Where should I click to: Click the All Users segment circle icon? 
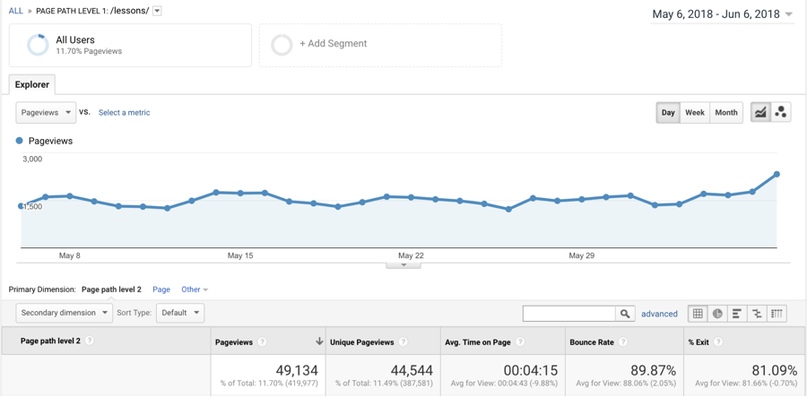[x=38, y=45]
